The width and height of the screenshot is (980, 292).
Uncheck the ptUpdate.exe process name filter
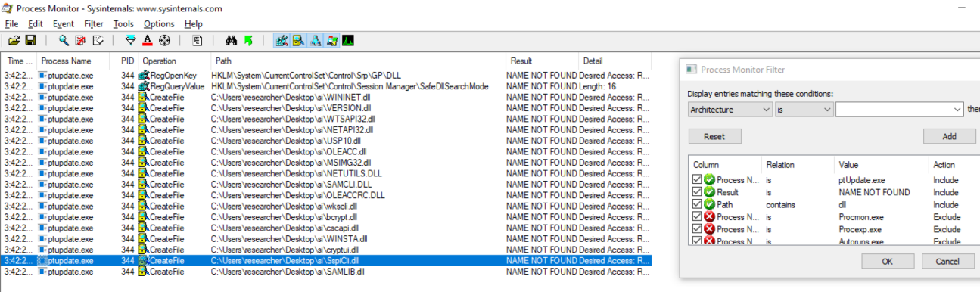click(697, 180)
